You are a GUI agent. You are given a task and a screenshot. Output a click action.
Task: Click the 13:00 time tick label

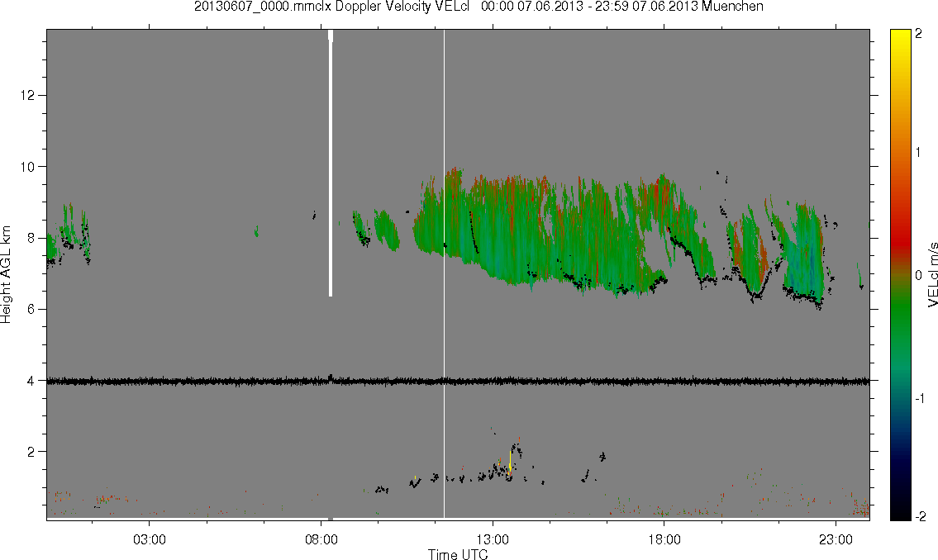pos(493,539)
